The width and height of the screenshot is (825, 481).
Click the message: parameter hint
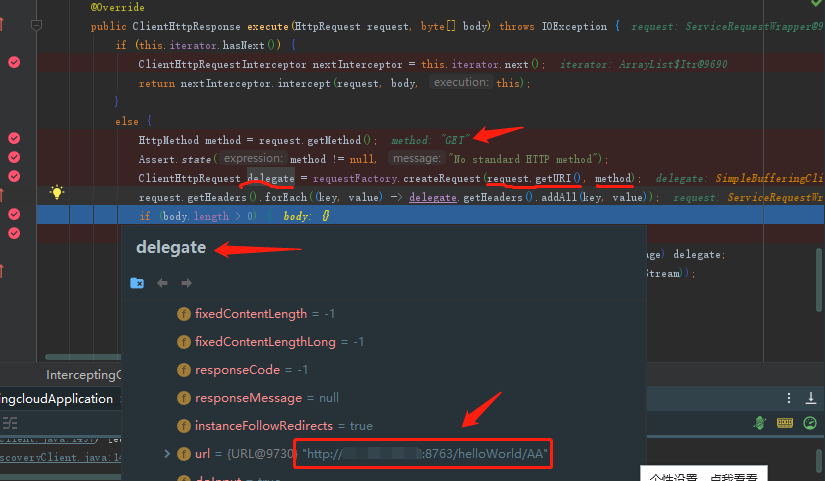pyautogui.click(x=417, y=158)
